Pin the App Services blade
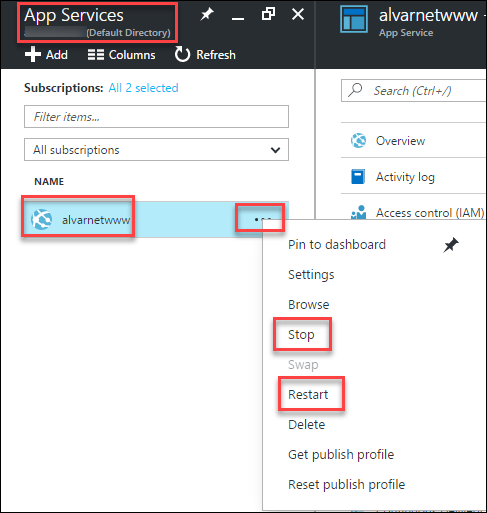487x513 pixels. pyautogui.click(x=207, y=14)
